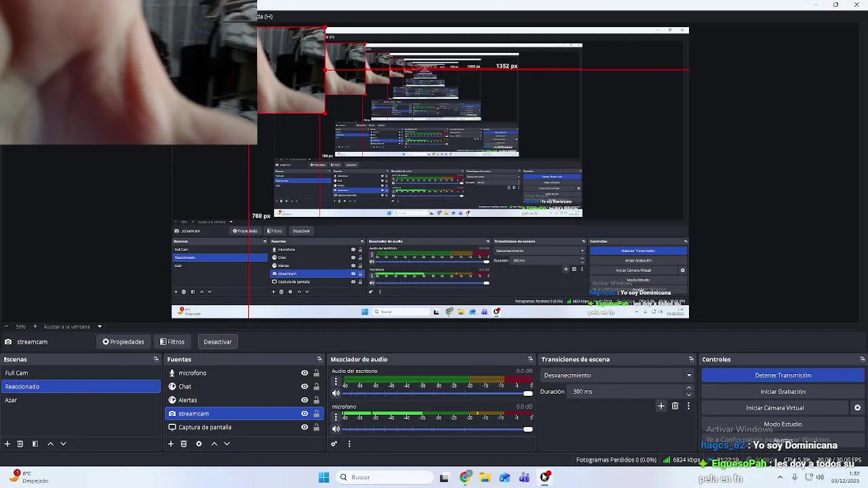This screenshot has height=488, width=868.
Task: Move the selected scene up
Action: (50, 444)
